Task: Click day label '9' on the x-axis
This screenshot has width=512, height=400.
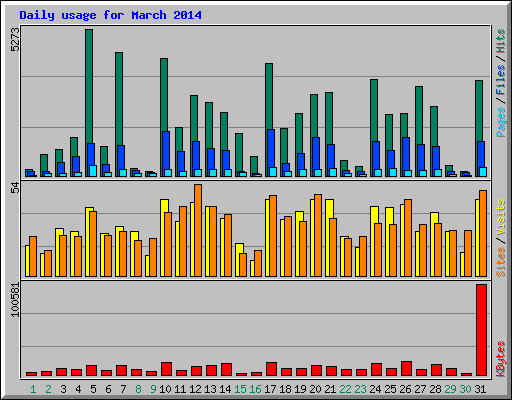Action: [153, 389]
